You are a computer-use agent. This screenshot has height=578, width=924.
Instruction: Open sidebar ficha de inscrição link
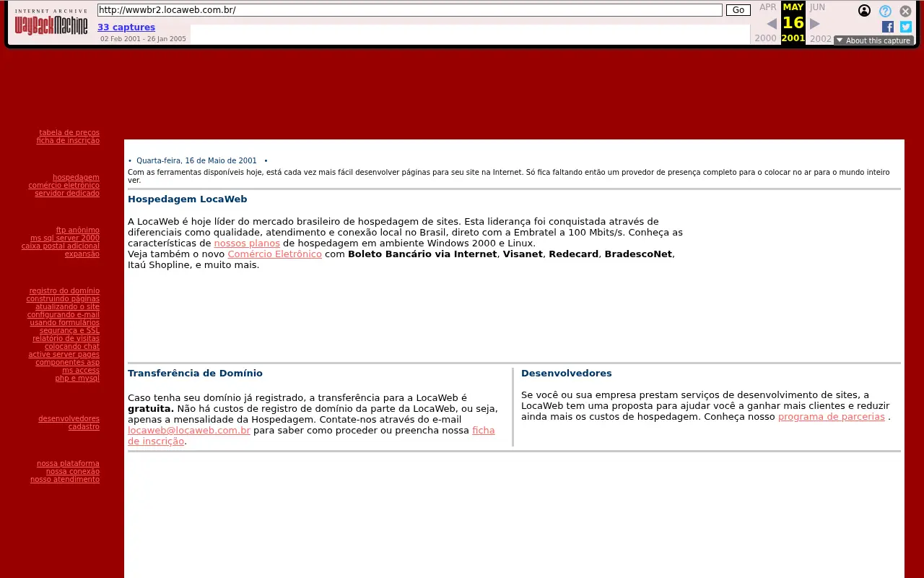click(x=68, y=141)
